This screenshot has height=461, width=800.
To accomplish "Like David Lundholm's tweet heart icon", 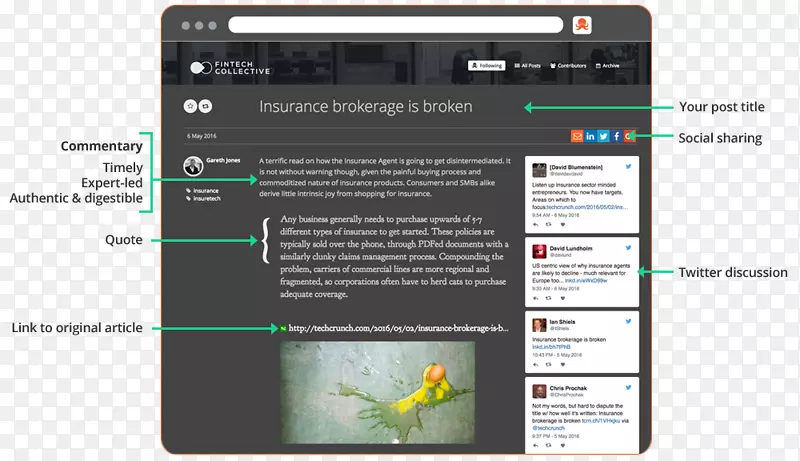I will (563, 298).
